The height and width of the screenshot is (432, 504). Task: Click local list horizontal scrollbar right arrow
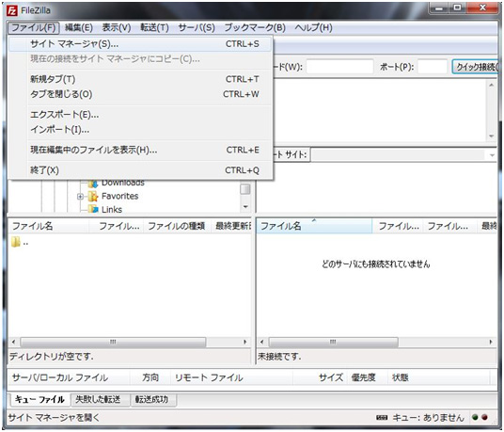click(245, 342)
